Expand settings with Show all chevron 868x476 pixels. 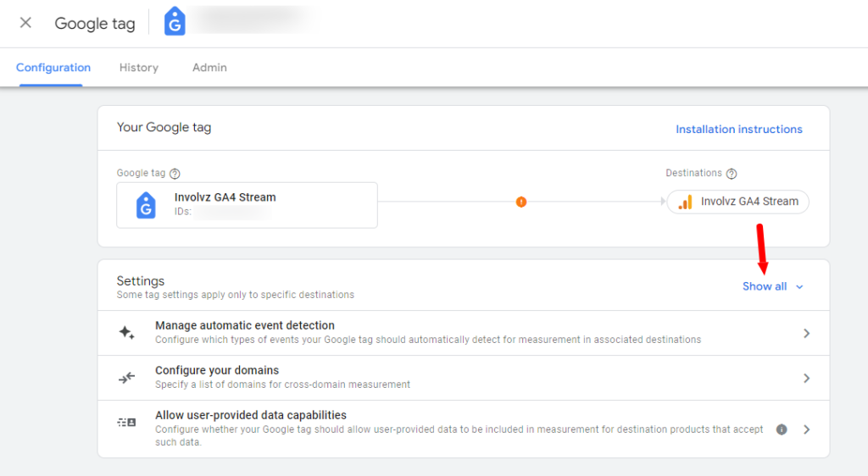[799, 287]
